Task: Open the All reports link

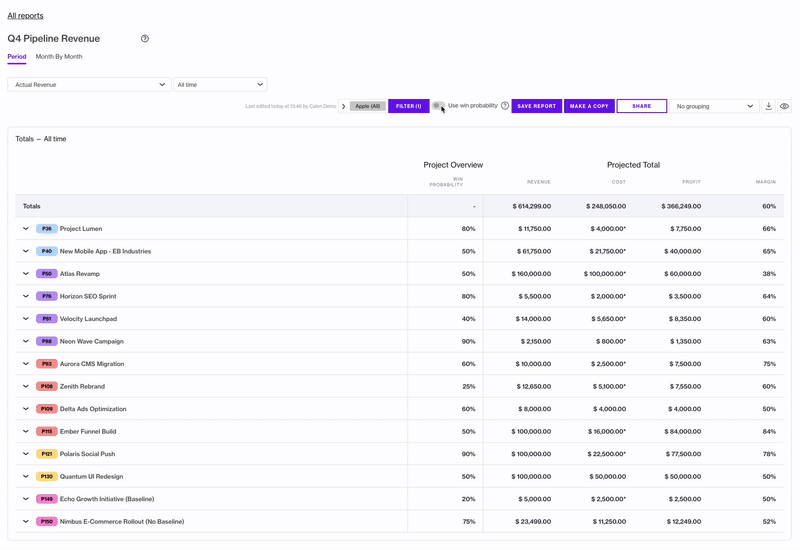Action: coord(25,16)
